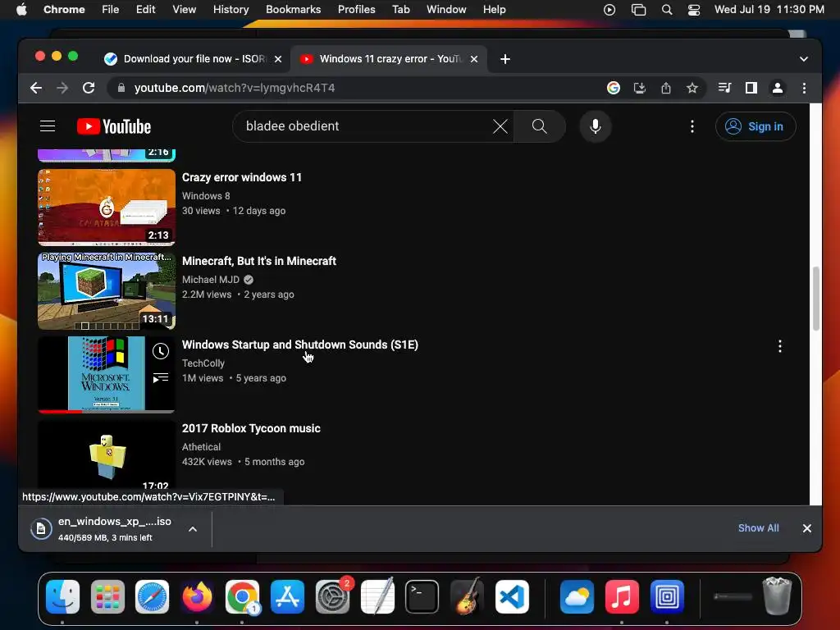Open Windows Startup and Shutdown Sounds title
Image resolution: width=840 pixels, height=630 pixels.
pyautogui.click(x=300, y=345)
